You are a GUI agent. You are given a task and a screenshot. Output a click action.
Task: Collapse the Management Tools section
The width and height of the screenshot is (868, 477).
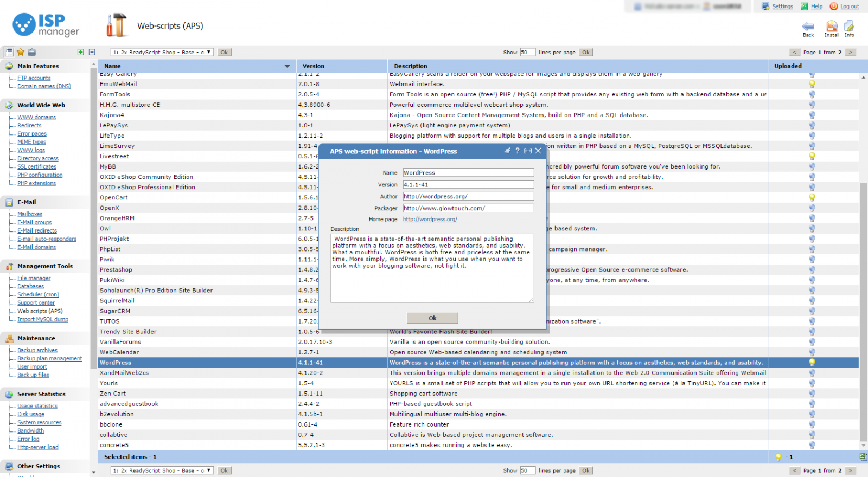(x=45, y=266)
